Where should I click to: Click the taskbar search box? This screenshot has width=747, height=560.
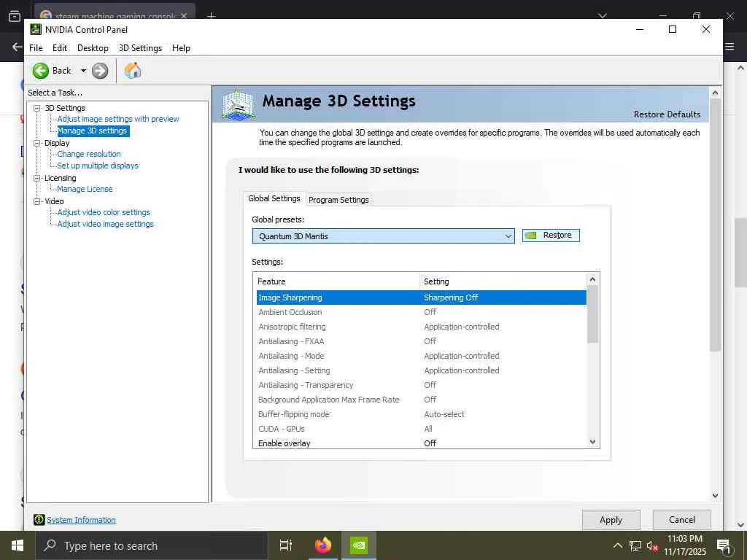(x=152, y=545)
